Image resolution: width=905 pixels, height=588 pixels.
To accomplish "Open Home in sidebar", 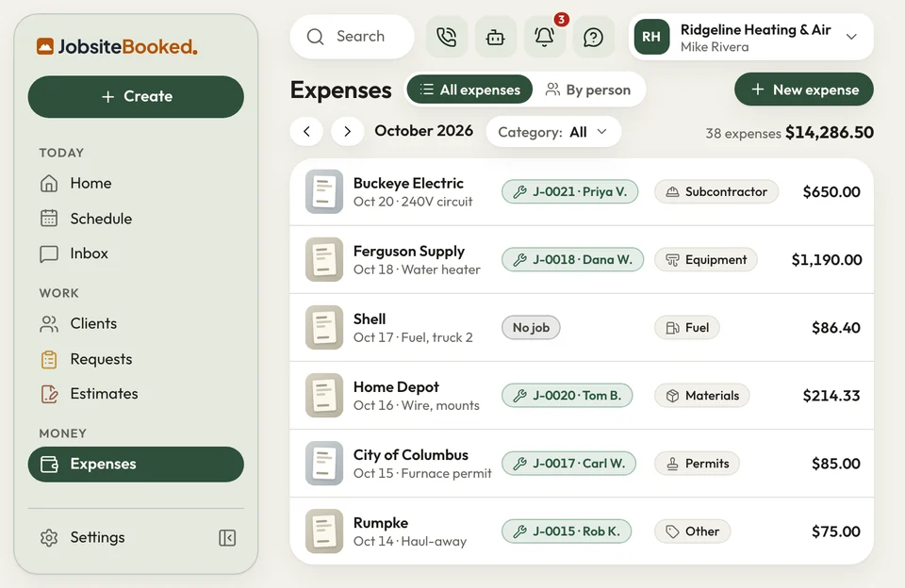I will pos(136,184).
